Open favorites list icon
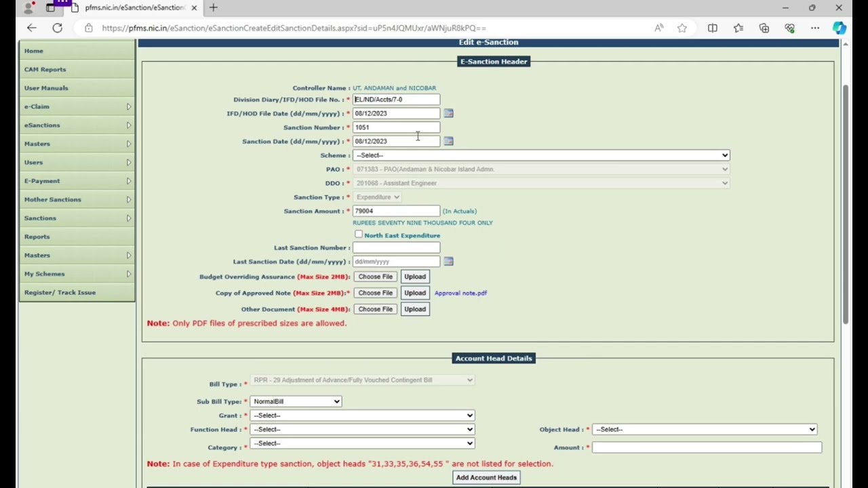This screenshot has height=488, width=868. click(738, 28)
